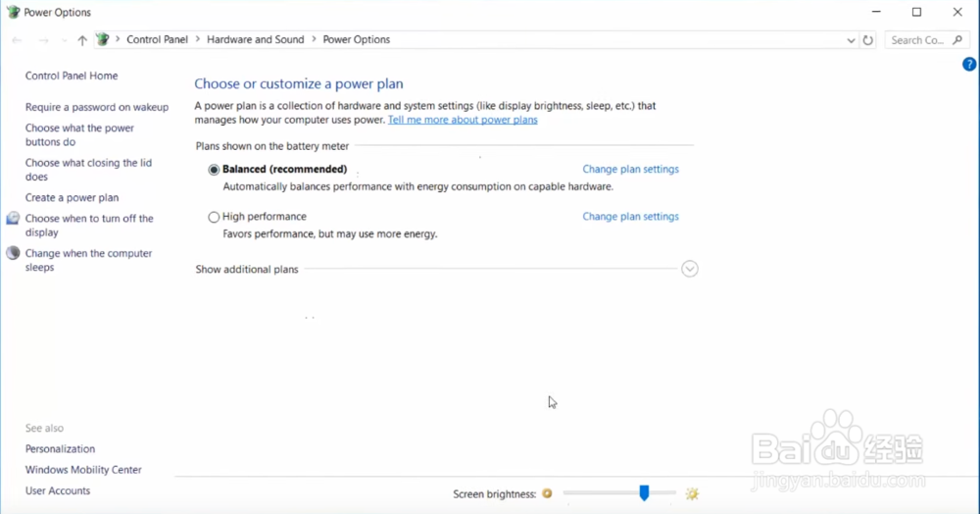Click the Search Control Panel field
980x514 pixels.
(x=917, y=40)
